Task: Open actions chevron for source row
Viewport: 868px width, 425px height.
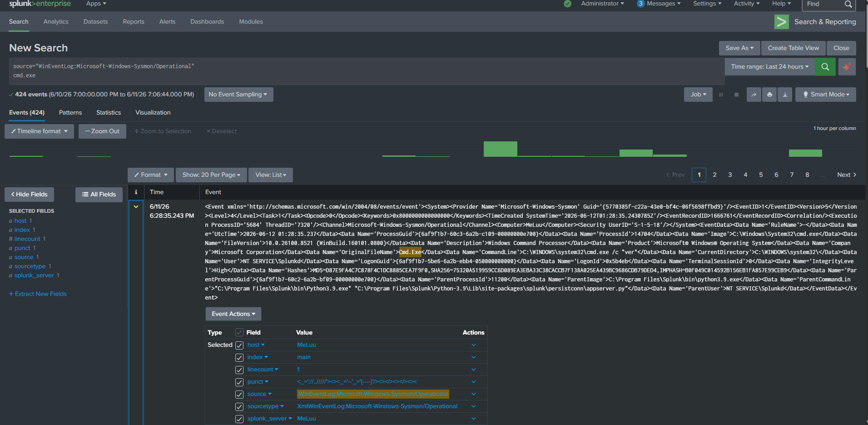Action: 474,394
